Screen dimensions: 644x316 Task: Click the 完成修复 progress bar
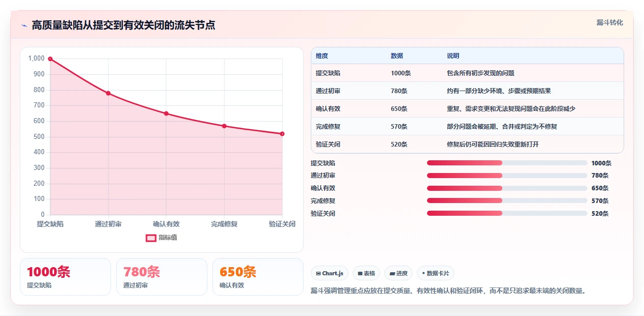pyautogui.click(x=507, y=201)
